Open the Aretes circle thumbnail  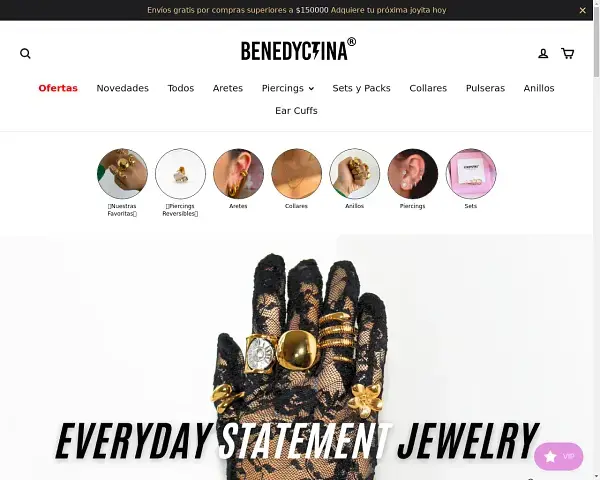(x=238, y=173)
